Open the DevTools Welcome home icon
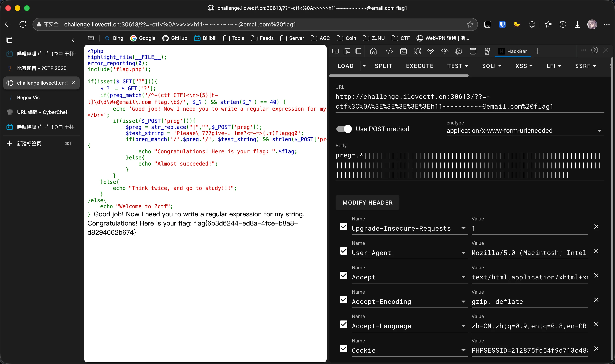 coord(373,51)
